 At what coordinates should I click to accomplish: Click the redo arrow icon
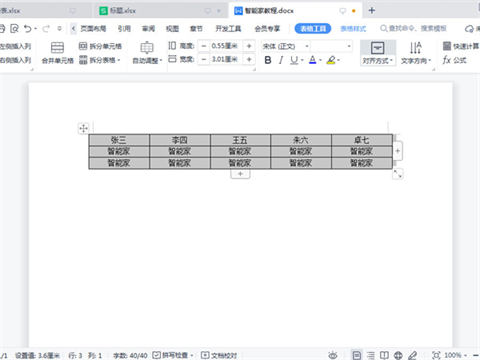point(46,29)
